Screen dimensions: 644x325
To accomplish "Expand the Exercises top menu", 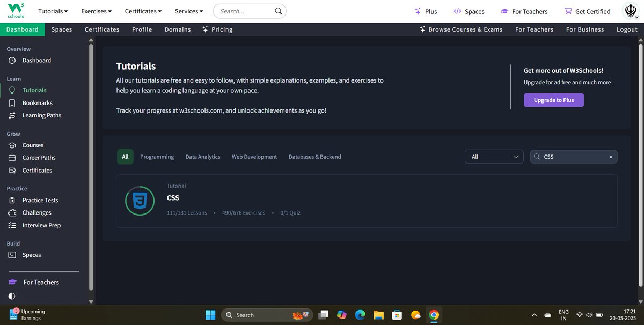I will (97, 11).
